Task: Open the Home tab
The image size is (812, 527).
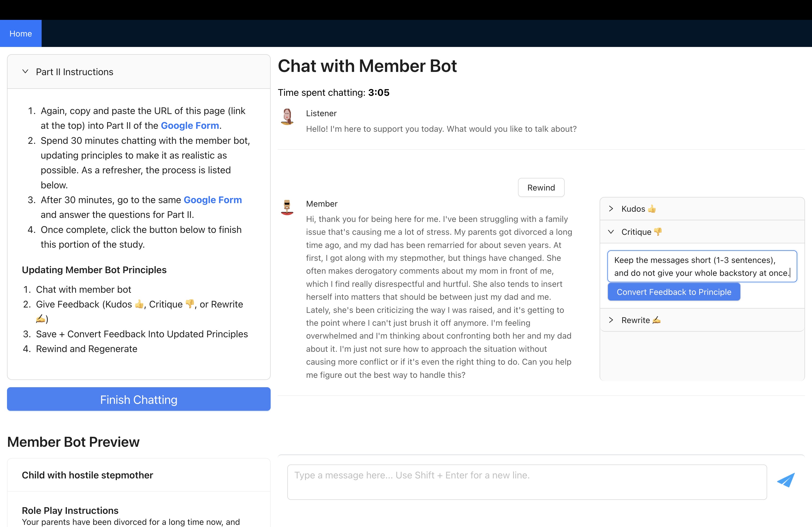Action: pos(20,33)
